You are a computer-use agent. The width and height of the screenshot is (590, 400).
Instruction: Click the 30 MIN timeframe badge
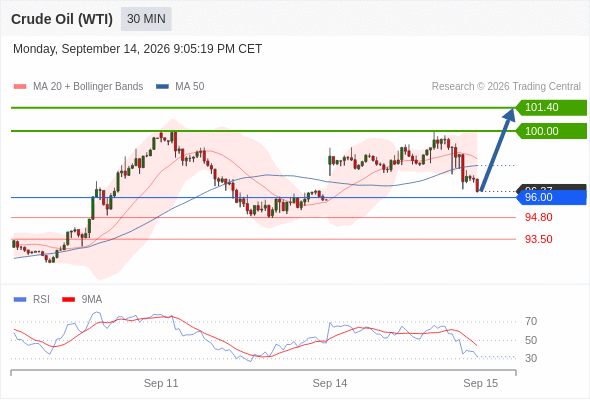pyautogui.click(x=146, y=19)
